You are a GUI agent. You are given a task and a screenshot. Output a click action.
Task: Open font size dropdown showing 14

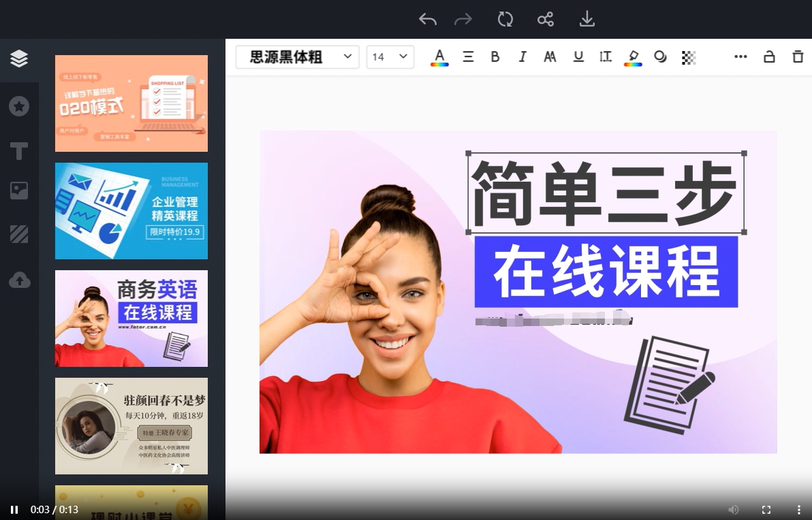pyautogui.click(x=390, y=57)
